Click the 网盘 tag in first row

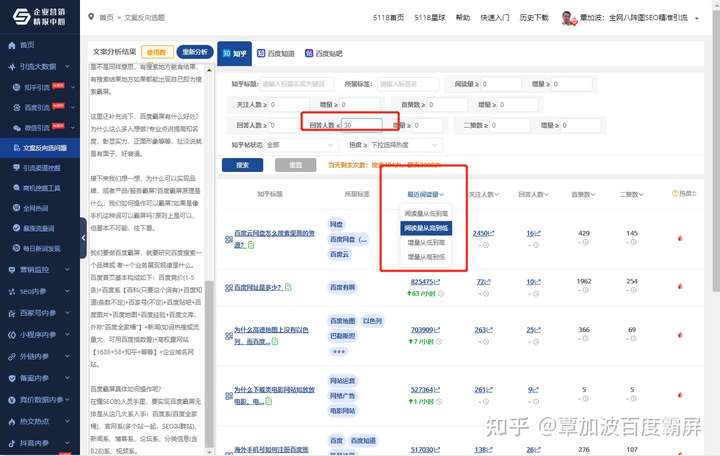click(x=336, y=224)
